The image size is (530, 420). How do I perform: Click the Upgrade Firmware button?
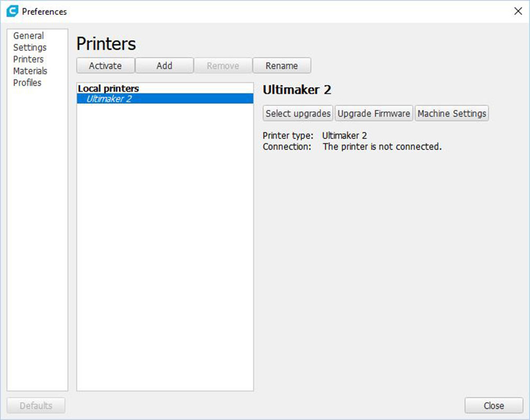(374, 113)
